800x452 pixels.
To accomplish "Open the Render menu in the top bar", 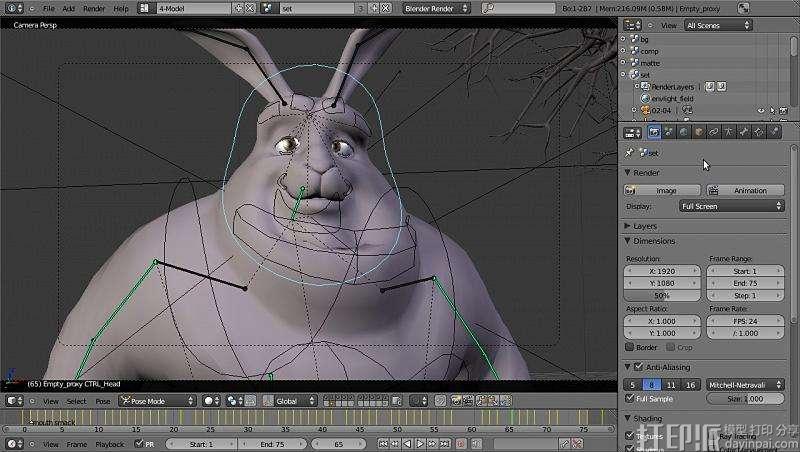I will pyautogui.click(x=94, y=9).
